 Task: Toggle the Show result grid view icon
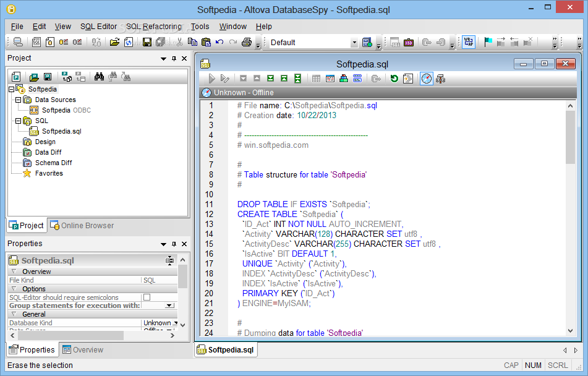click(x=316, y=79)
